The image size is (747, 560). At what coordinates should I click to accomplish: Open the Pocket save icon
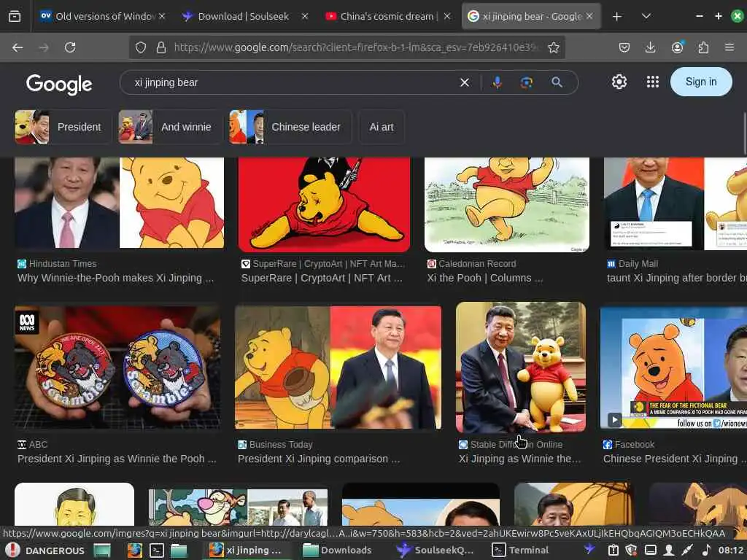pyautogui.click(x=624, y=47)
